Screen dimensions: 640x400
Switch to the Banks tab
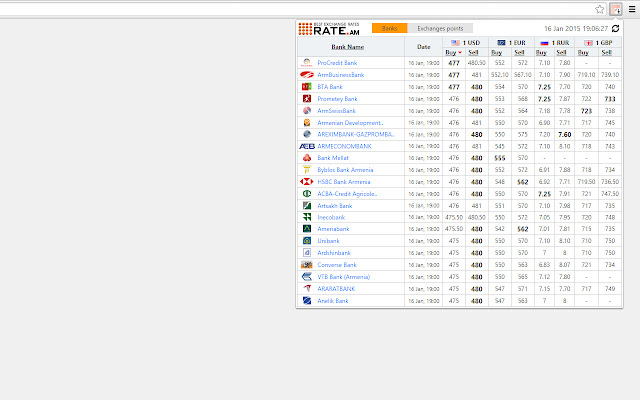click(389, 28)
